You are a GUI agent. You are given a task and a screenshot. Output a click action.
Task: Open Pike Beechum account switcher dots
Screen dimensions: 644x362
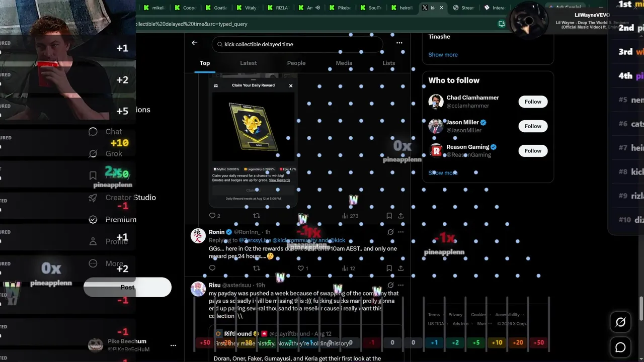(173, 345)
